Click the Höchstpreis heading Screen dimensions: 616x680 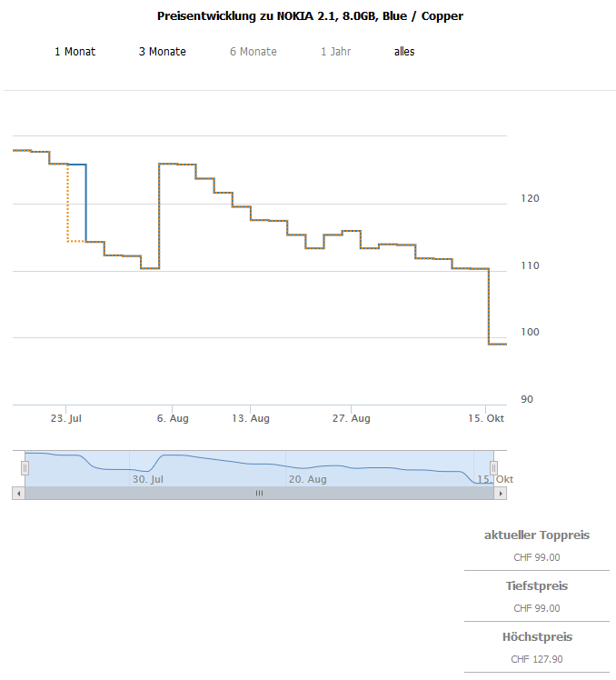(x=537, y=637)
